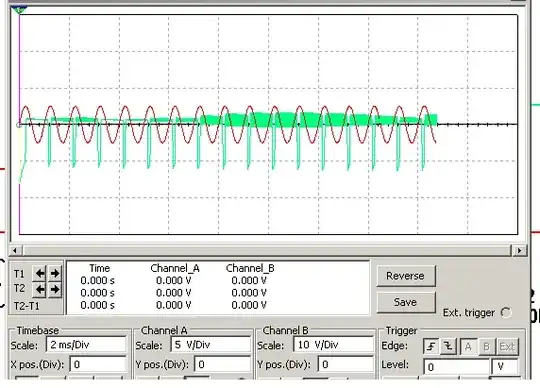540x388 pixels.
Task: Select falling edge trigger icon
Action: (x=448, y=346)
